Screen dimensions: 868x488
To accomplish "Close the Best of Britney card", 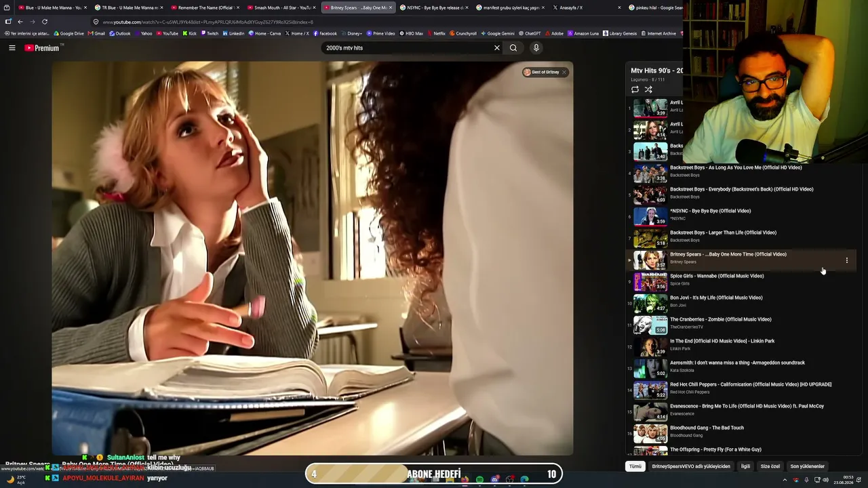I will pyautogui.click(x=564, y=73).
